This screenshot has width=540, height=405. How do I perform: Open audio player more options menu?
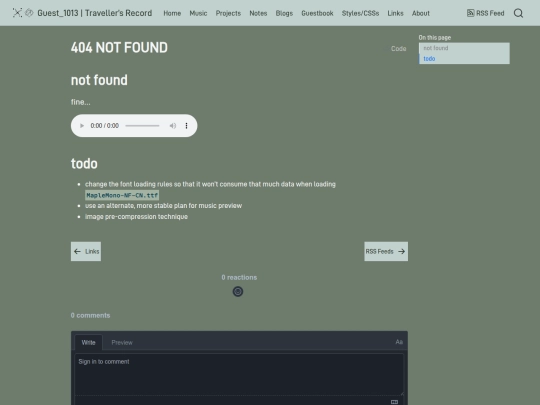click(186, 126)
